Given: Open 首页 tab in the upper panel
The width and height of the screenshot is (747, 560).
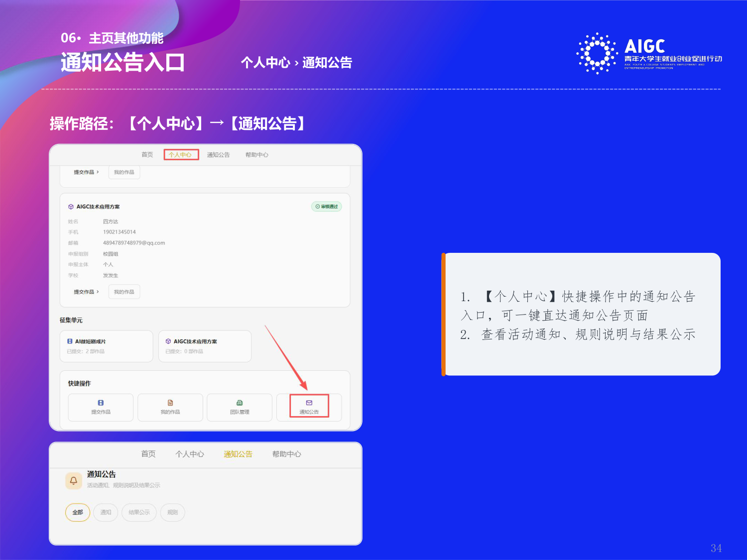Looking at the screenshot, I should pyautogui.click(x=147, y=155).
